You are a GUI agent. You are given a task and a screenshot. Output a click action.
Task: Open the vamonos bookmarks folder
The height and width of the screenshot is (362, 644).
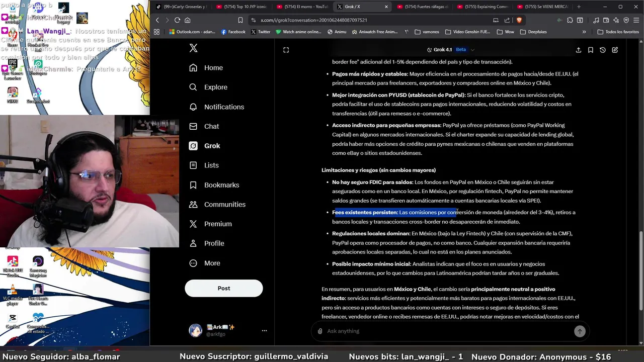tap(427, 32)
